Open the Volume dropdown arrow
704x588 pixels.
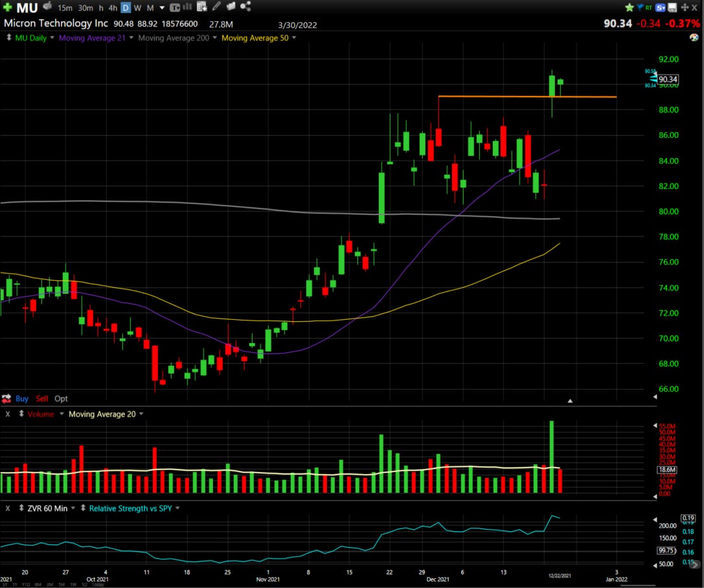tap(62, 414)
